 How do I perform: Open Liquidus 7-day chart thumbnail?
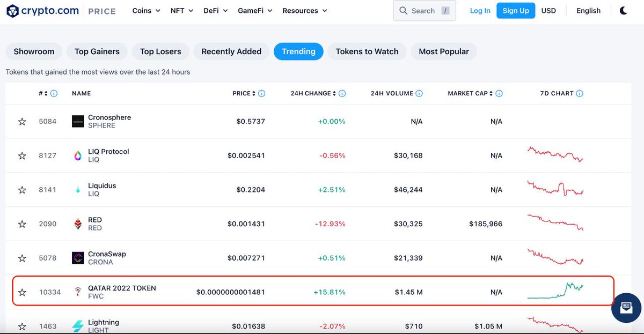555,188
